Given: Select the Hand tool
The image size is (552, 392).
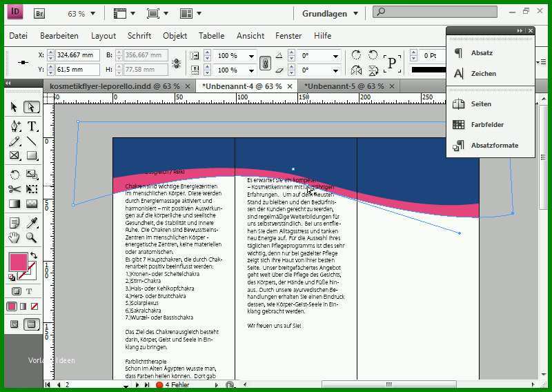Looking at the screenshot, I should tap(14, 237).
